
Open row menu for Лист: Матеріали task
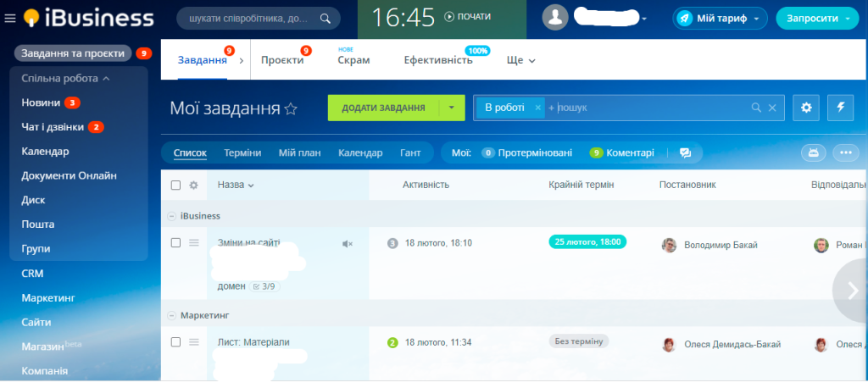[x=194, y=342]
